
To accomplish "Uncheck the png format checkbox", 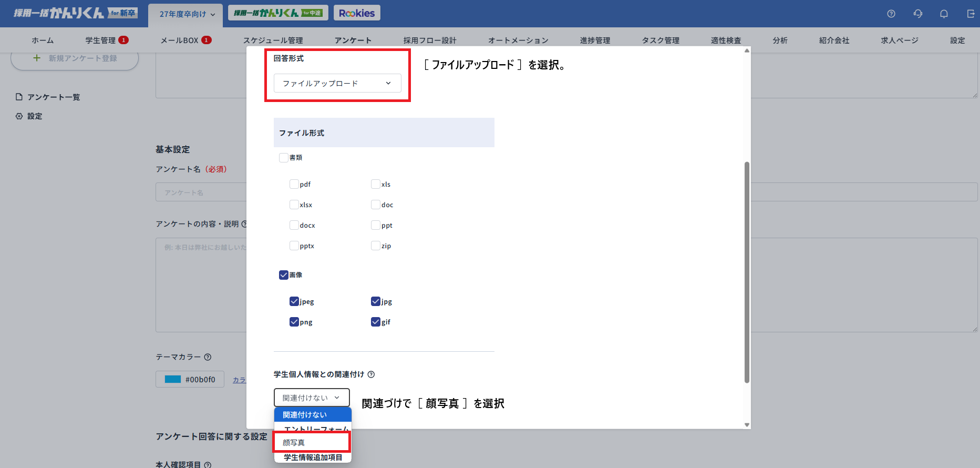I will point(294,322).
